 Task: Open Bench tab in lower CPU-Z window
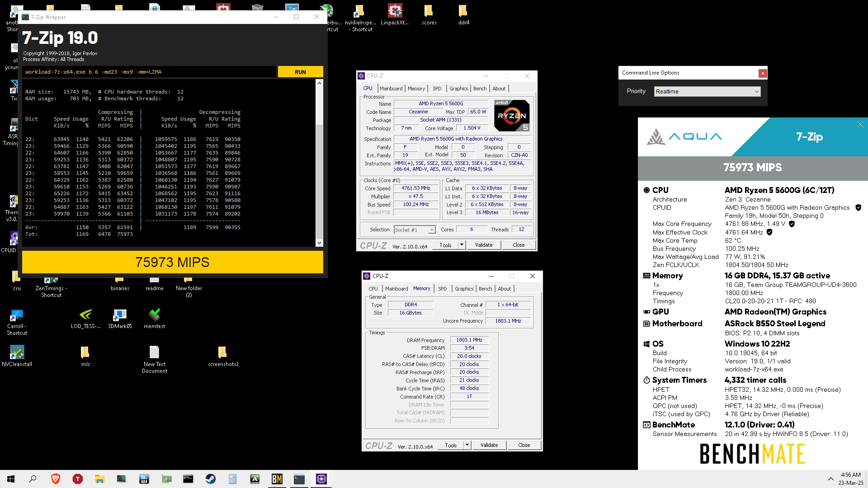tap(486, 289)
